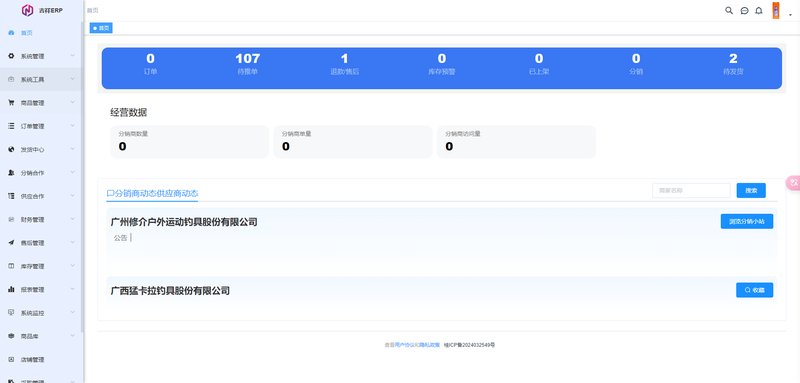Screen dimensions: 800x383
Task: Click company name 广州修介户外运动钓具股份有限公司
Action: (184, 222)
